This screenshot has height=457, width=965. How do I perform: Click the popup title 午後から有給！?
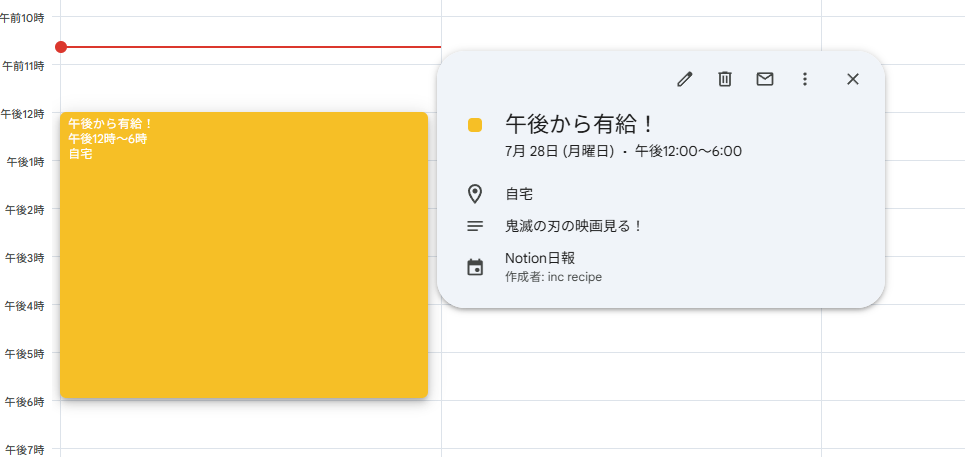coord(579,125)
